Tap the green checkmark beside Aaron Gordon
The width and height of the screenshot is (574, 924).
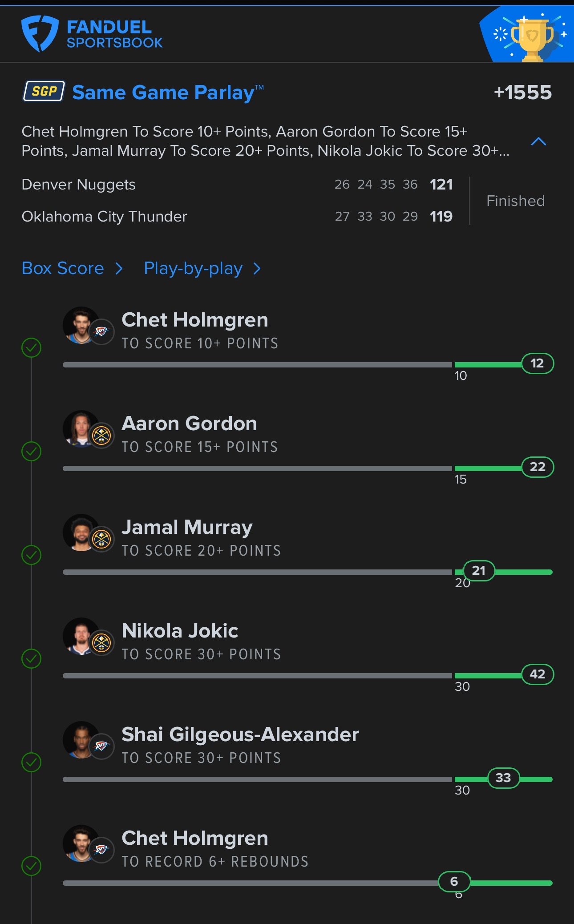click(x=32, y=451)
